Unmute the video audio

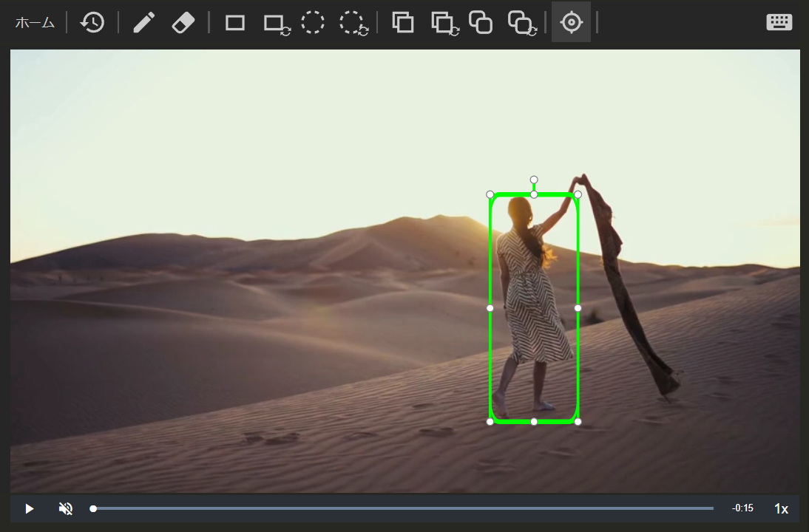tap(66, 508)
